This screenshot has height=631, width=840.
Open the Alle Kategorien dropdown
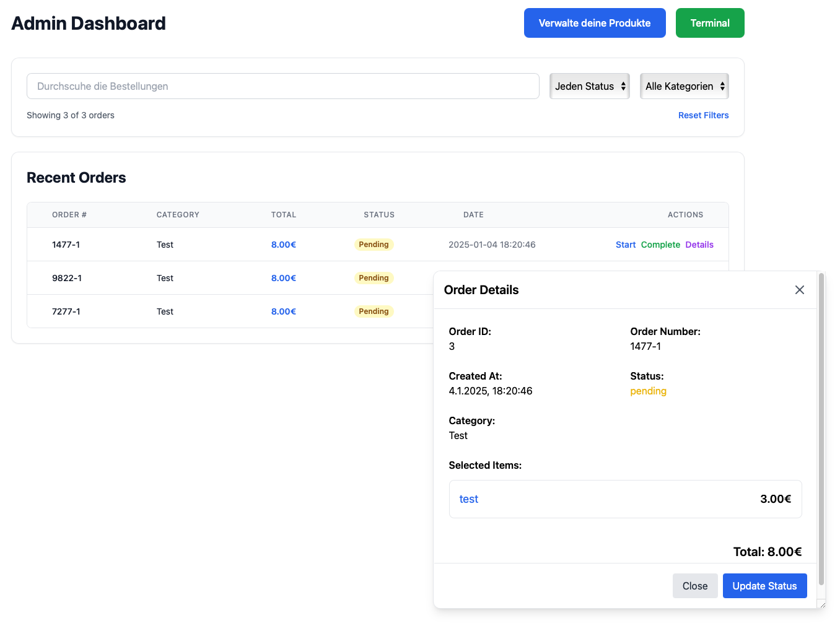pyautogui.click(x=685, y=86)
